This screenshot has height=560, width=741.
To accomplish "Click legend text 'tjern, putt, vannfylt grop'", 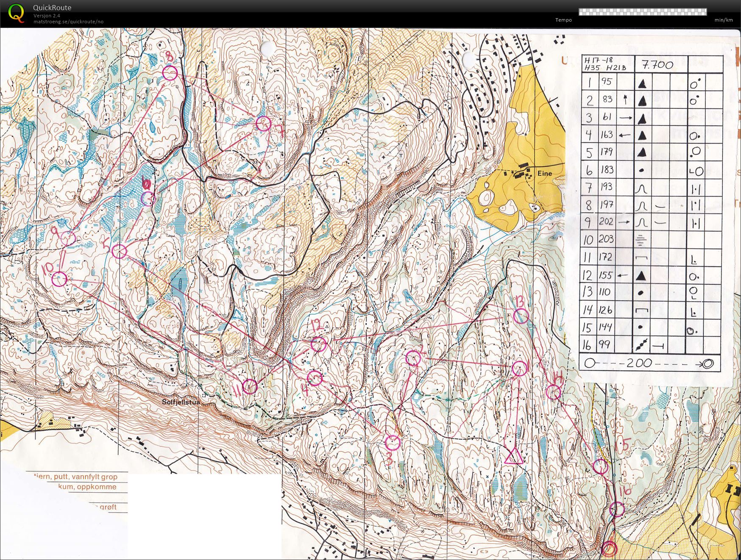I will [75, 477].
